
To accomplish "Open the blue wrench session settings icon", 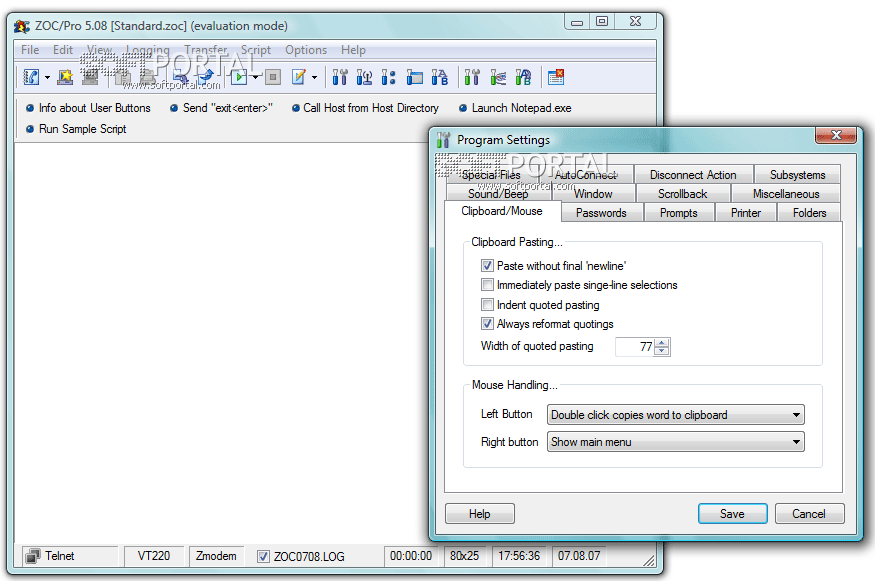I will (x=340, y=77).
